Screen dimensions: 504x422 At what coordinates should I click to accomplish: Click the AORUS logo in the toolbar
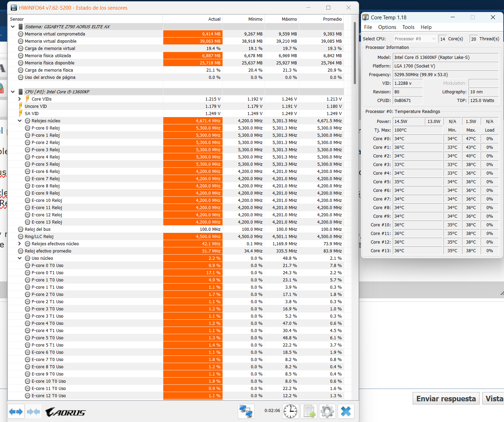[x=65, y=412]
